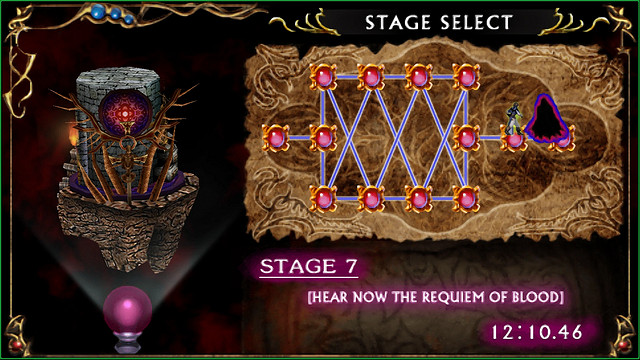This screenshot has height=360, width=640.
Task: Select the STAGE 7 label
Action: tap(309, 267)
